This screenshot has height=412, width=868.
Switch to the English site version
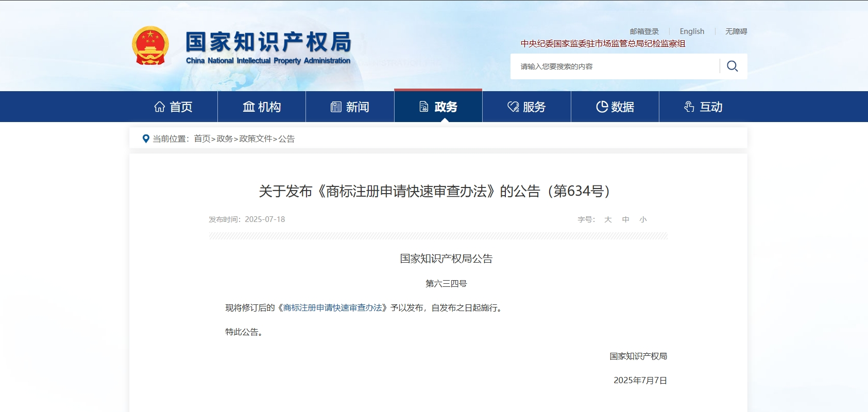pyautogui.click(x=692, y=31)
